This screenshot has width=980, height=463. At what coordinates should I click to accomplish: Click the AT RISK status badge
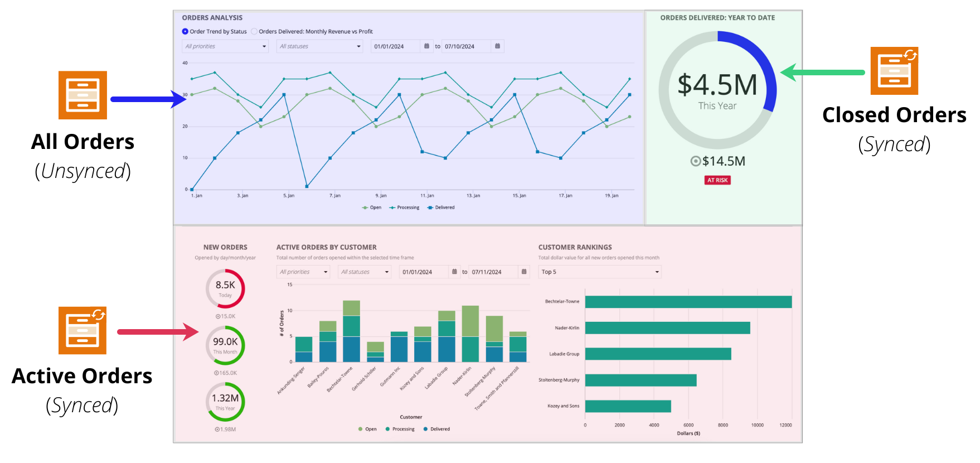pyautogui.click(x=717, y=180)
